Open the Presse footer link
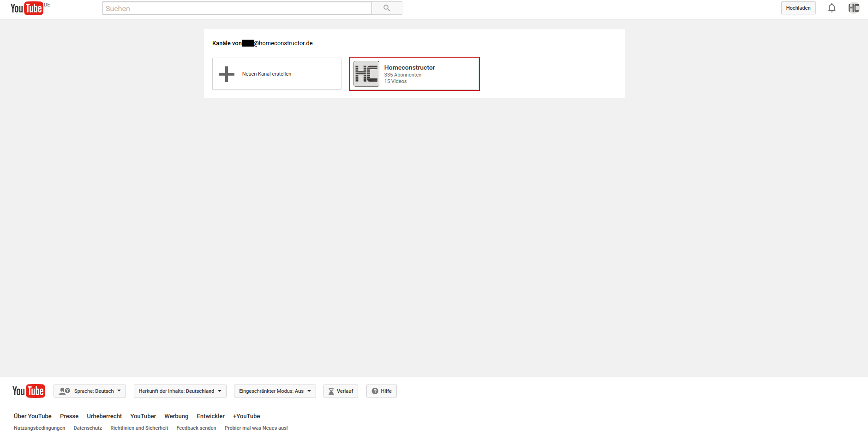Viewport: 868px width, 438px height. click(x=69, y=416)
